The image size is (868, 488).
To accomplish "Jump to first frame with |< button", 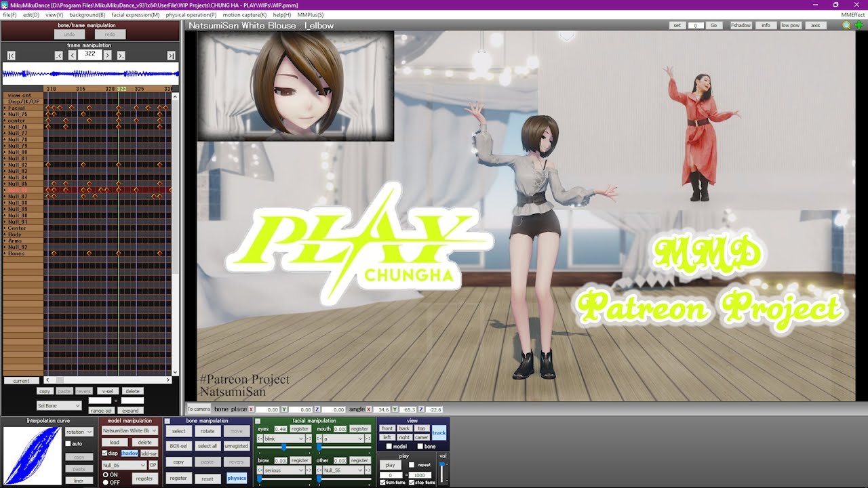I will tap(12, 56).
